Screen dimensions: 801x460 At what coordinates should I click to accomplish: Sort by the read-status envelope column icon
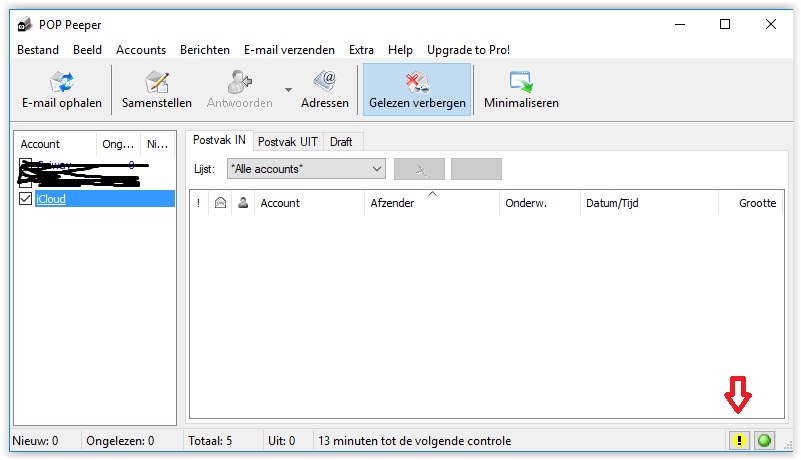pos(220,203)
